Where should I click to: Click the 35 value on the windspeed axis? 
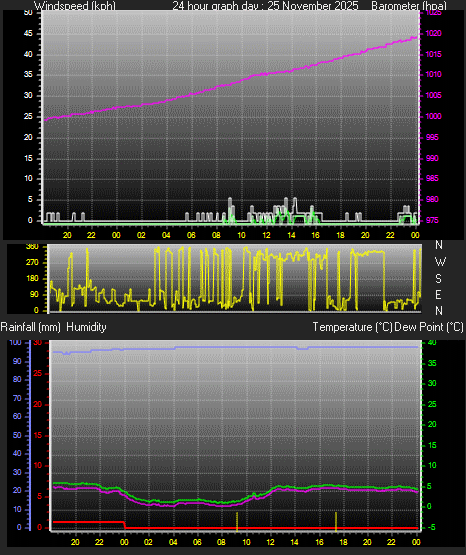[x=28, y=74]
